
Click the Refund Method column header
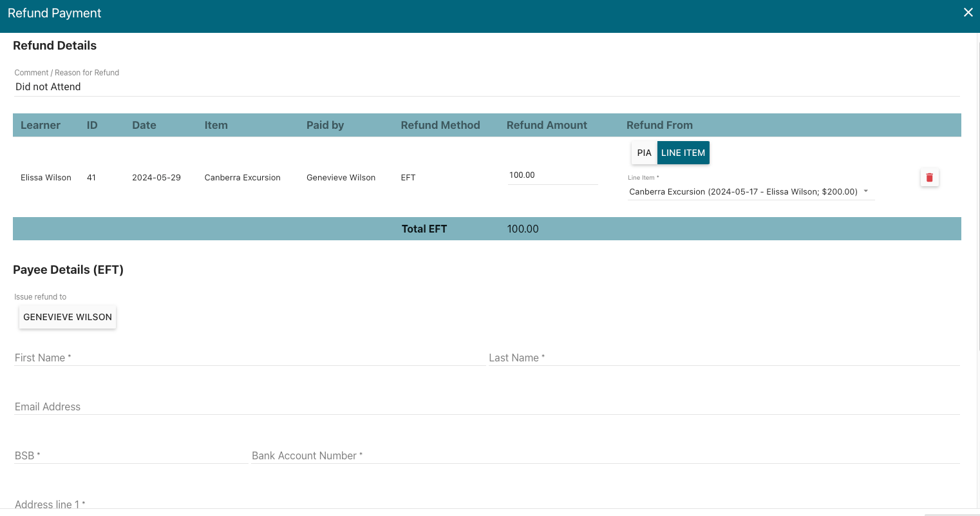click(440, 125)
